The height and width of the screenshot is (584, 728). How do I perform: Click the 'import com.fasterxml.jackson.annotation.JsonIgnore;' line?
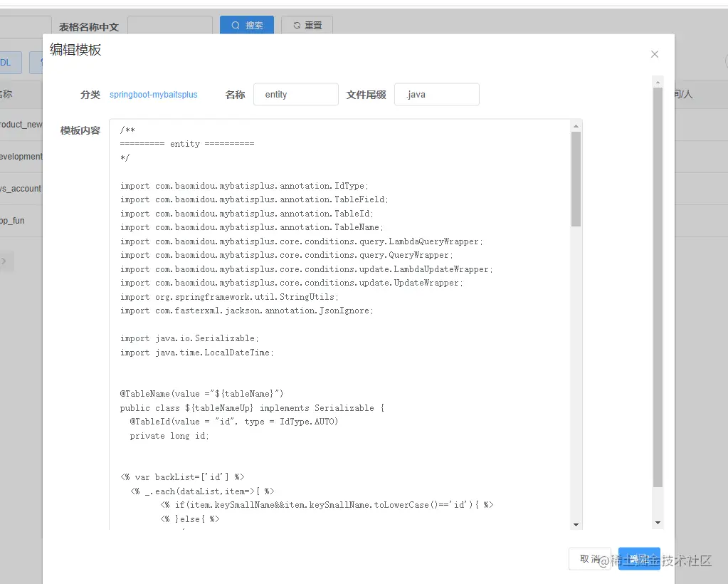[246, 311]
